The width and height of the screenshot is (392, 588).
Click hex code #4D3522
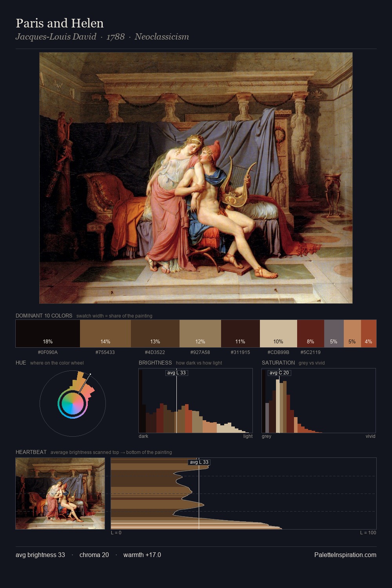[155, 352]
